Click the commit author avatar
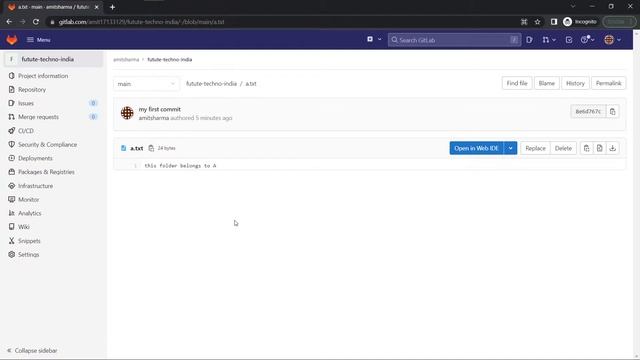Screen dimensions: 640x360 coord(127,113)
